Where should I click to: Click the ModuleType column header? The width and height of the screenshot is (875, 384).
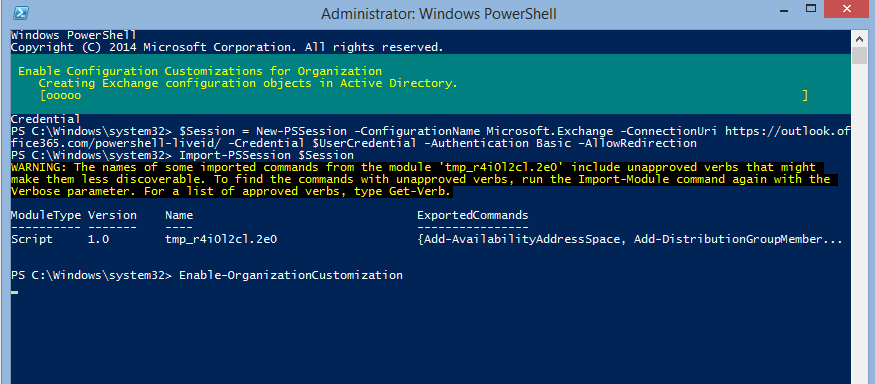tap(46, 215)
